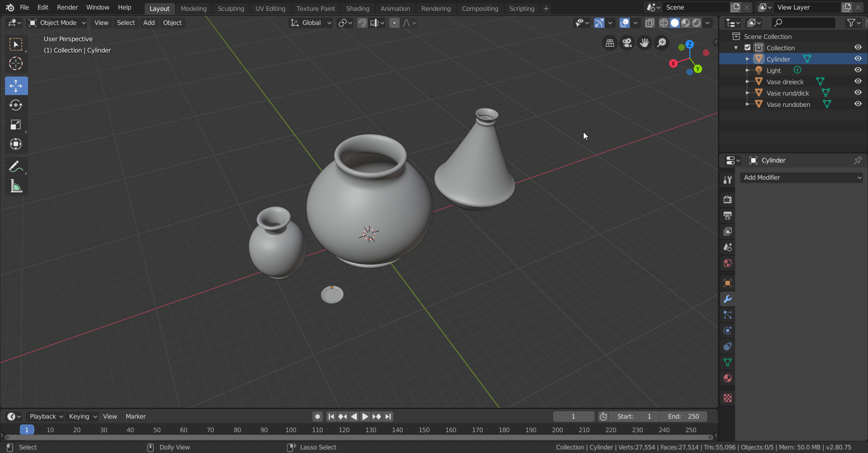The height and width of the screenshot is (453, 868).
Task: Open Global transform orientation dropdown
Action: point(311,23)
